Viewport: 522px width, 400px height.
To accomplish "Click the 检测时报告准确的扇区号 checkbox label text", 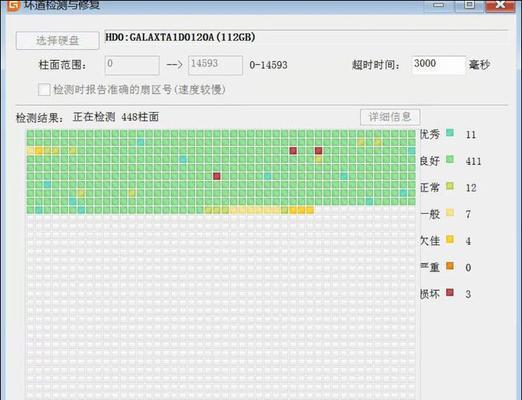I will click(x=140, y=90).
